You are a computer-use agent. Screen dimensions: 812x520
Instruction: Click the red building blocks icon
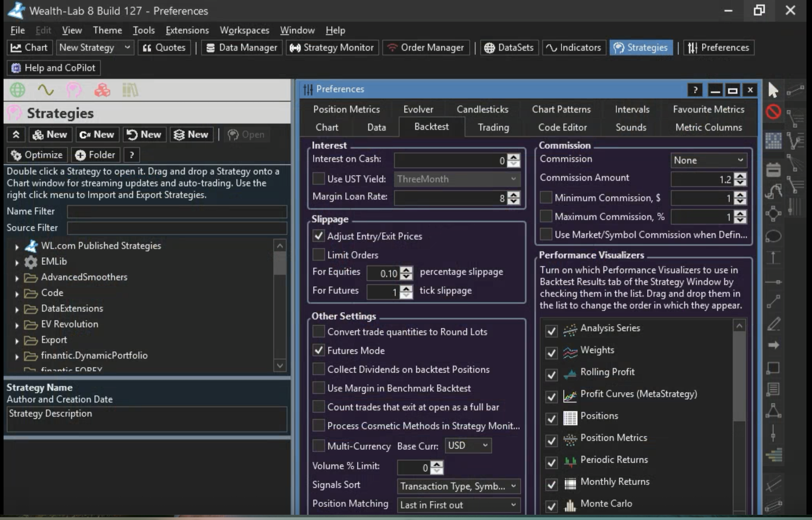[x=102, y=90]
